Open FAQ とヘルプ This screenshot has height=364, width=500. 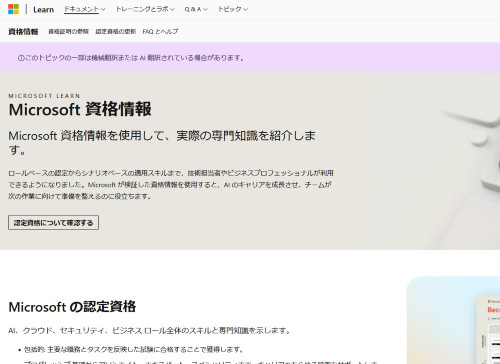pyautogui.click(x=160, y=31)
